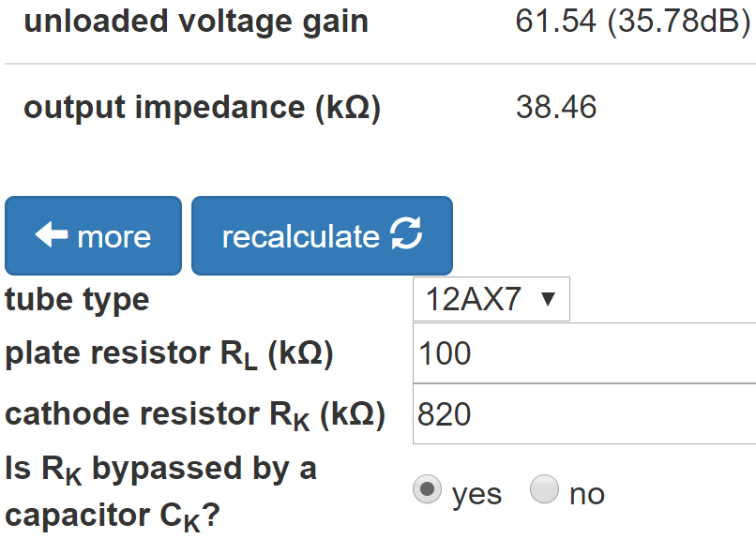Select no for RK bypass capacitor

coord(544,489)
